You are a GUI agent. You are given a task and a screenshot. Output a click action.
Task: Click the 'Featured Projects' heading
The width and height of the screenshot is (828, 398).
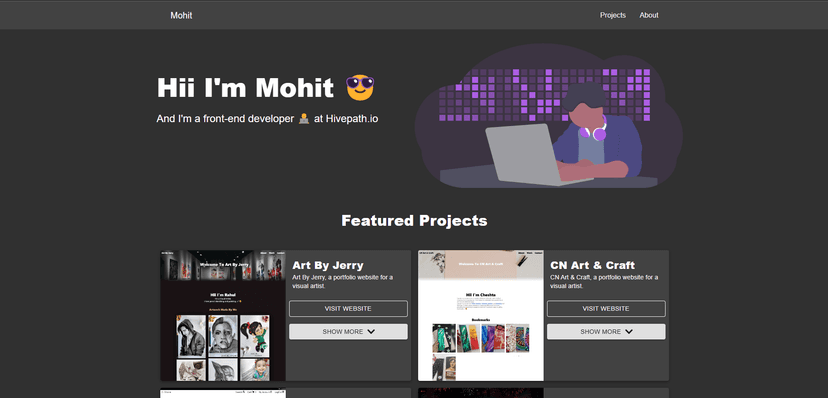pyautogui.click(x=414, y=220)
